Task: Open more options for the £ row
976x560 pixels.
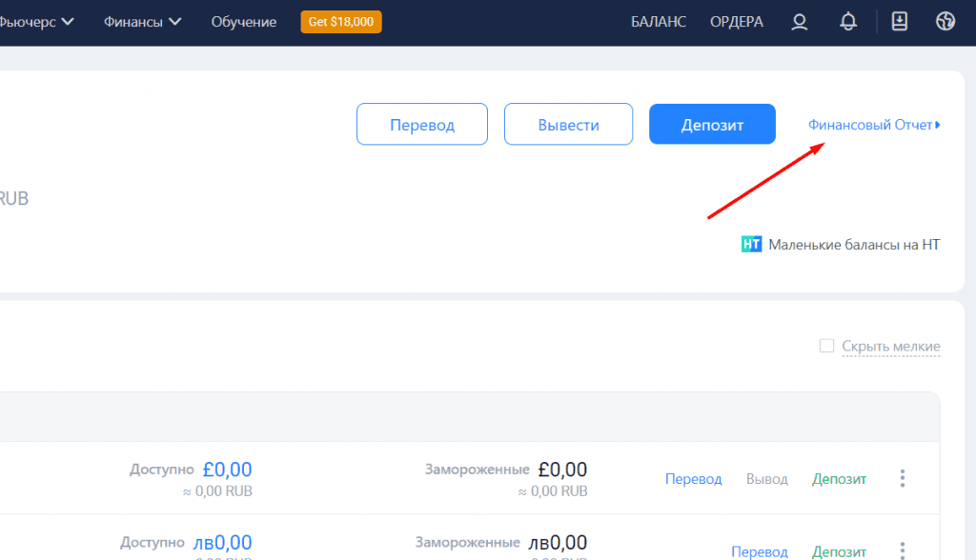Action: coord(902,478)
